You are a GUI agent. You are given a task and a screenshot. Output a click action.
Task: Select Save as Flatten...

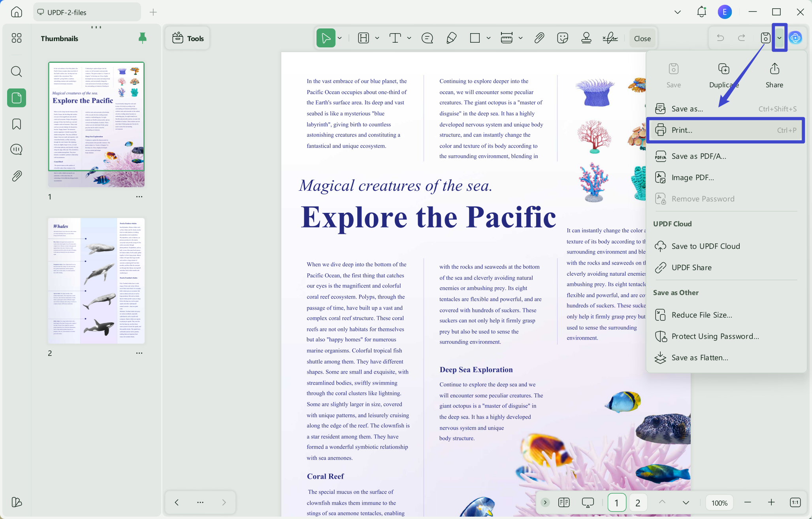pos(726,357)
